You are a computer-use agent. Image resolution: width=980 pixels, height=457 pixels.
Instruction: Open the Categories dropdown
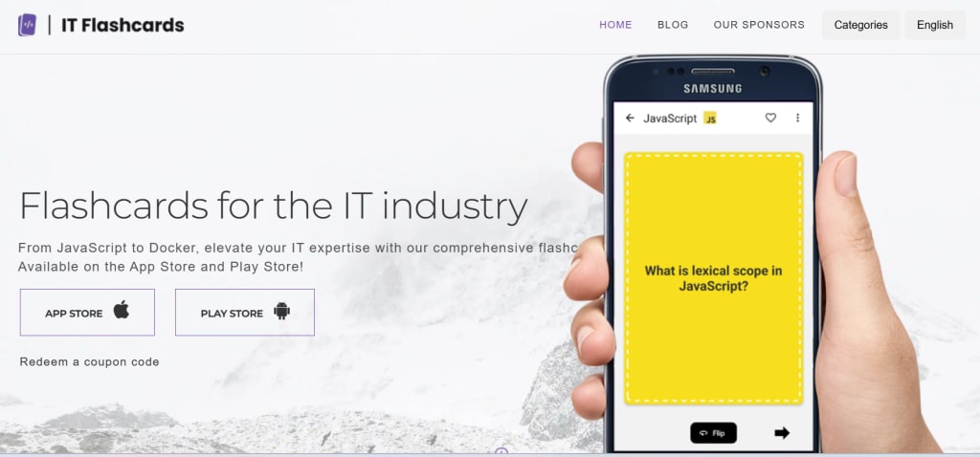pyautogui.click(x=860, y=25)
